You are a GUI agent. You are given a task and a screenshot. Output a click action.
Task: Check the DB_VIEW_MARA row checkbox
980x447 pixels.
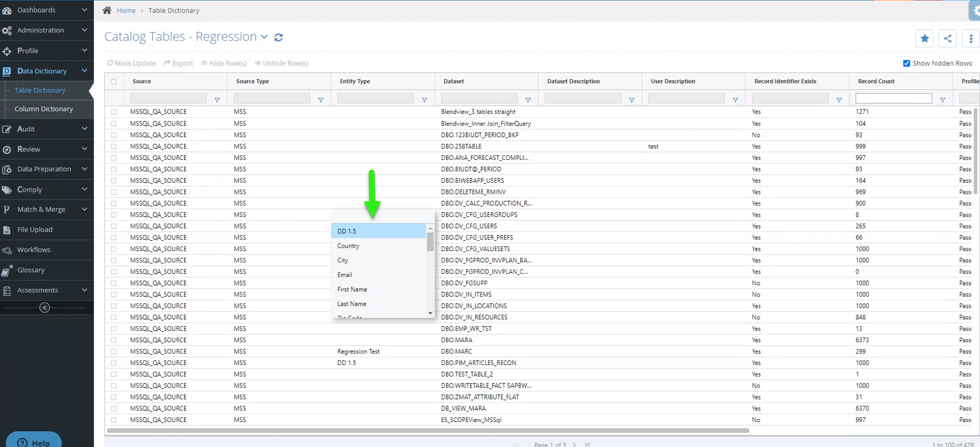[114, 409]
